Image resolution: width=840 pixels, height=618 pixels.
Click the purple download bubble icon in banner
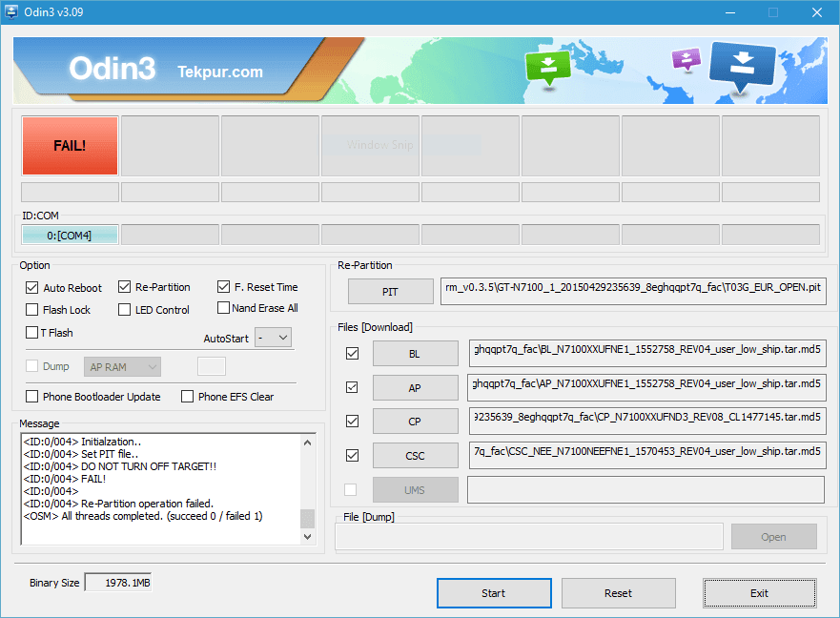click(x=686, y=59)
